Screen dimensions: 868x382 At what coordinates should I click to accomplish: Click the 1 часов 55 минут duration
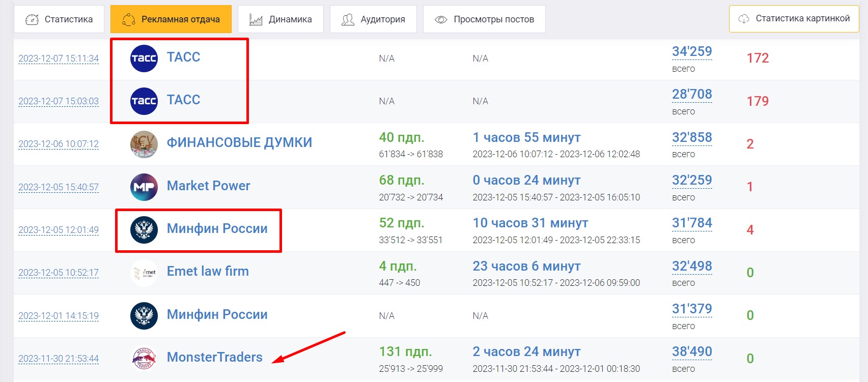[x=526, y=137]
